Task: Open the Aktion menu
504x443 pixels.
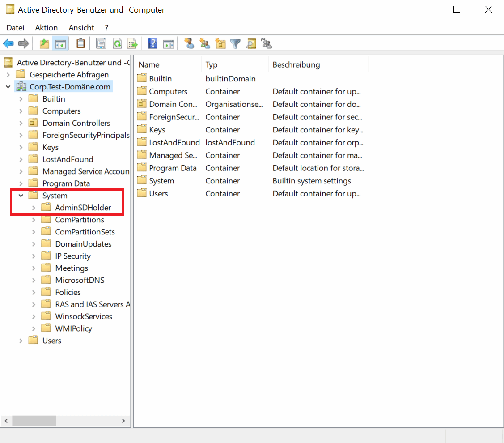Action: click(x=46, y=28)
